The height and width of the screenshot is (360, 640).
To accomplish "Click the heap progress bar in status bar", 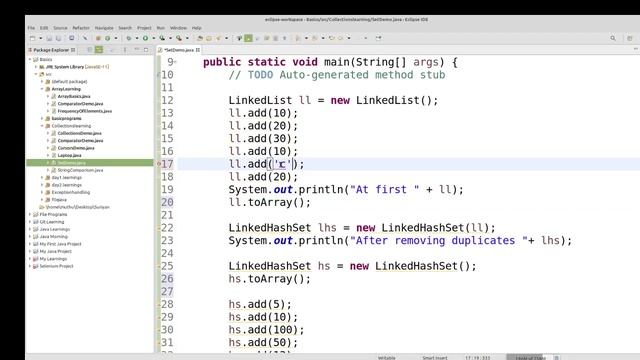I will coord(530,358).
